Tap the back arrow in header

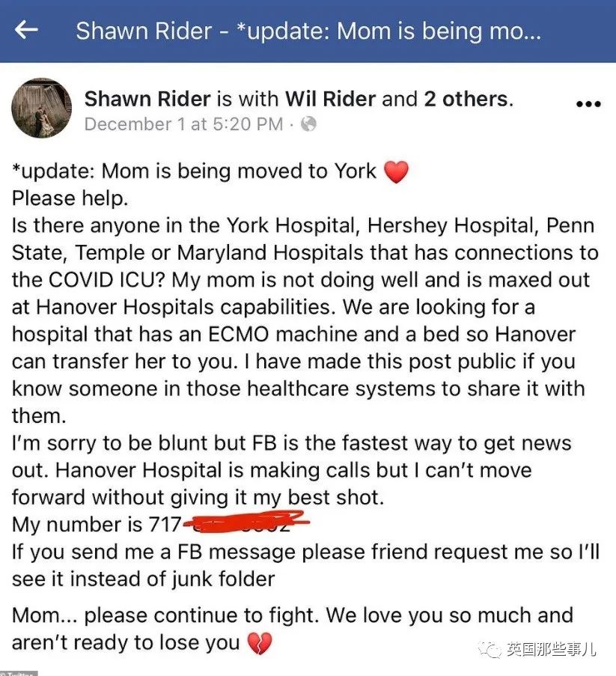click(26, 30)
